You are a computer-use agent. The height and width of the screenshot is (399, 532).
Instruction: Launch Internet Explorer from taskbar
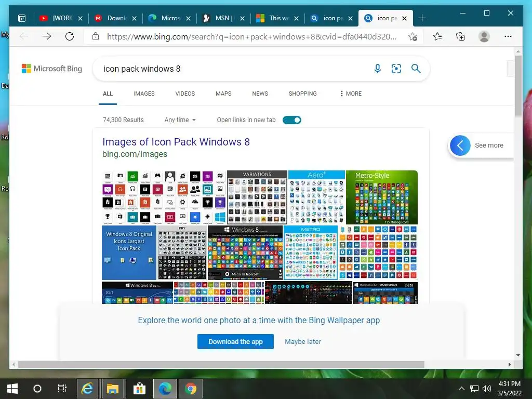click(87, 389)
